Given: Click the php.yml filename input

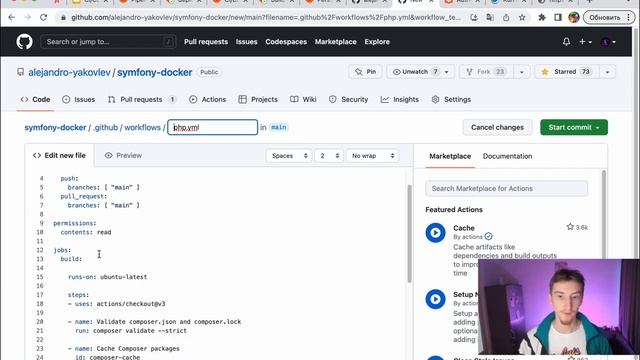Looking at the screenshot, I should [x=213, y=127].
